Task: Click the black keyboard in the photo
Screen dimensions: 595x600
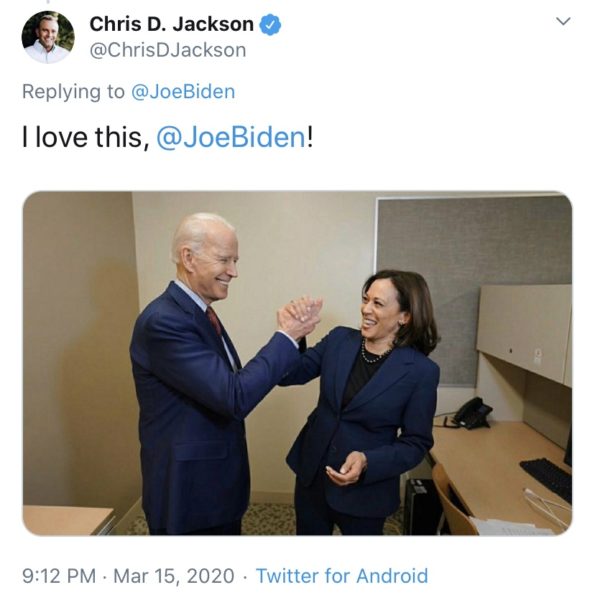Action: [546, 479]
